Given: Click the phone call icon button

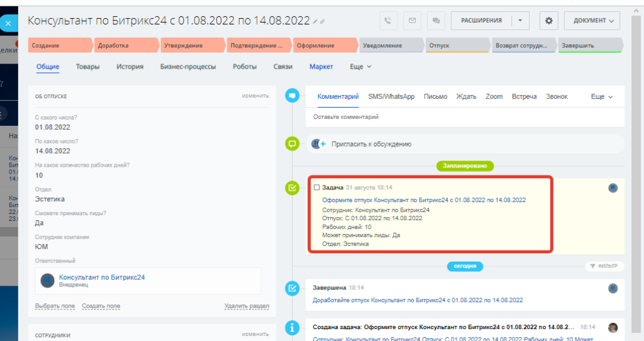Looking at the screenshot, I should 388,21.
